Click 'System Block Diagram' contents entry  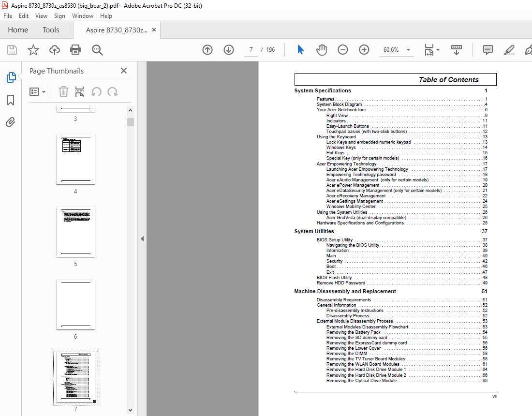point(340,104)
